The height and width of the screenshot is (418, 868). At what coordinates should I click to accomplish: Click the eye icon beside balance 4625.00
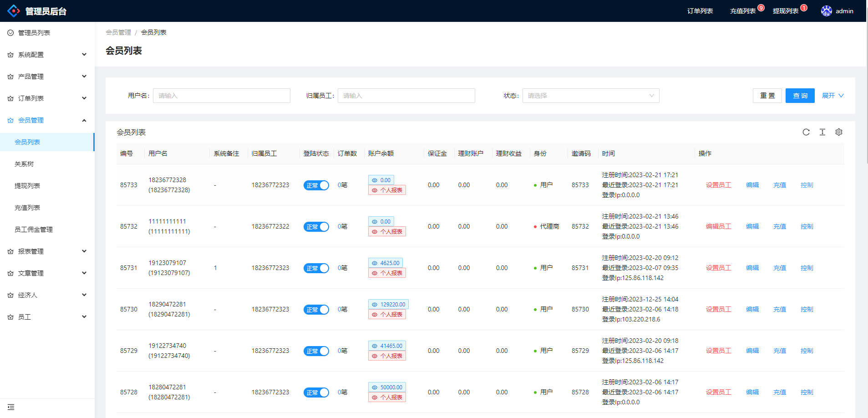tap(375, 263)
